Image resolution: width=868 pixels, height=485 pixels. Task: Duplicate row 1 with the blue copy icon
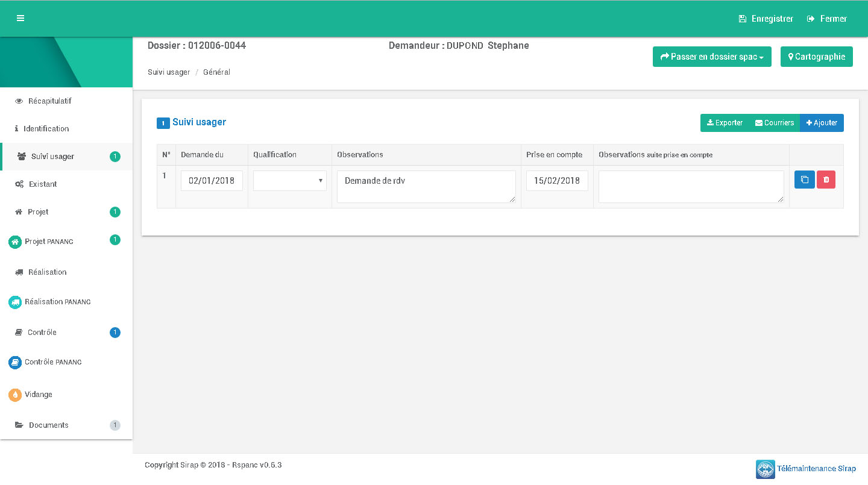coord(805,180)
